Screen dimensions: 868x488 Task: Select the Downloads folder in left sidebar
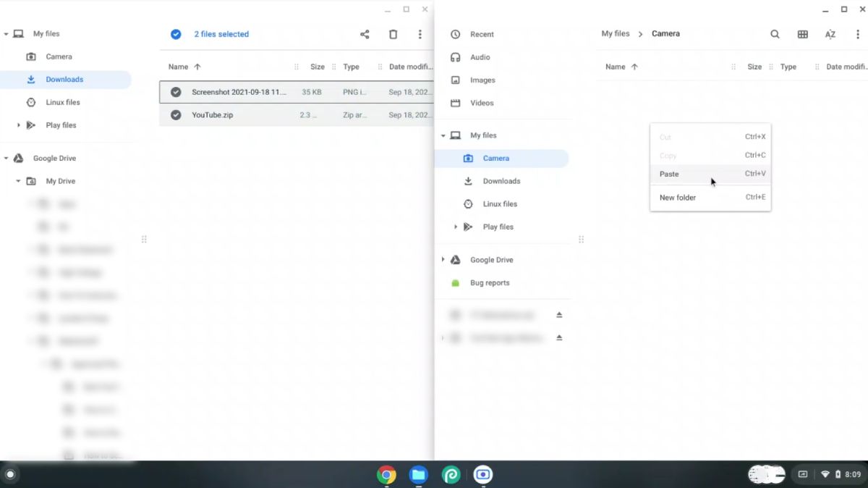click(x=65, y=79)
